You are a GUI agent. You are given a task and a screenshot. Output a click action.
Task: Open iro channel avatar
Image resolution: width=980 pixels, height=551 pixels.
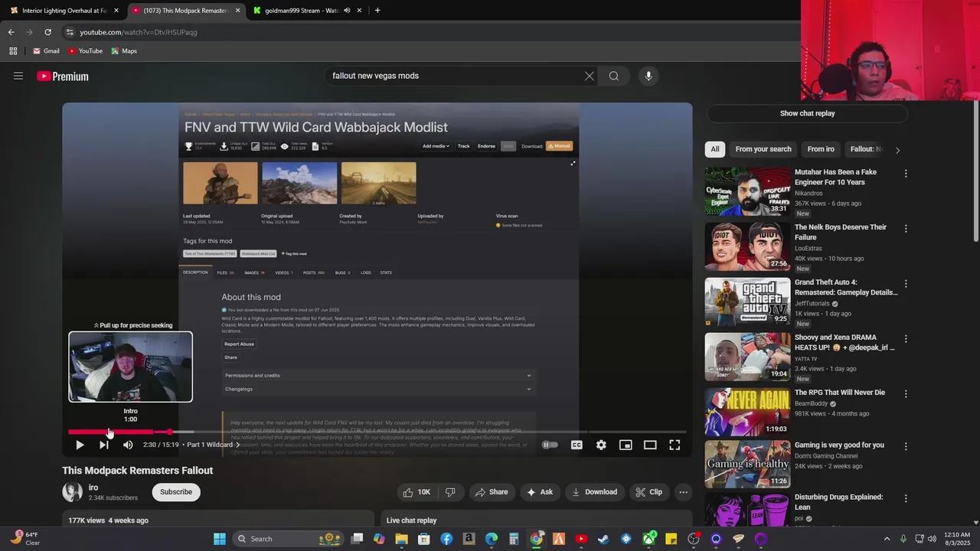click(x=72, y=492)
